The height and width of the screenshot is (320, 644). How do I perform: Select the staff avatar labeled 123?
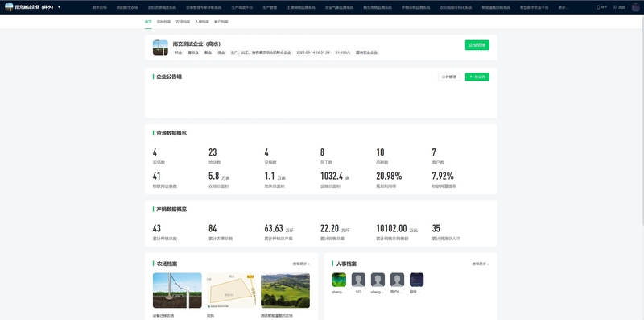[x=358, y=280]
